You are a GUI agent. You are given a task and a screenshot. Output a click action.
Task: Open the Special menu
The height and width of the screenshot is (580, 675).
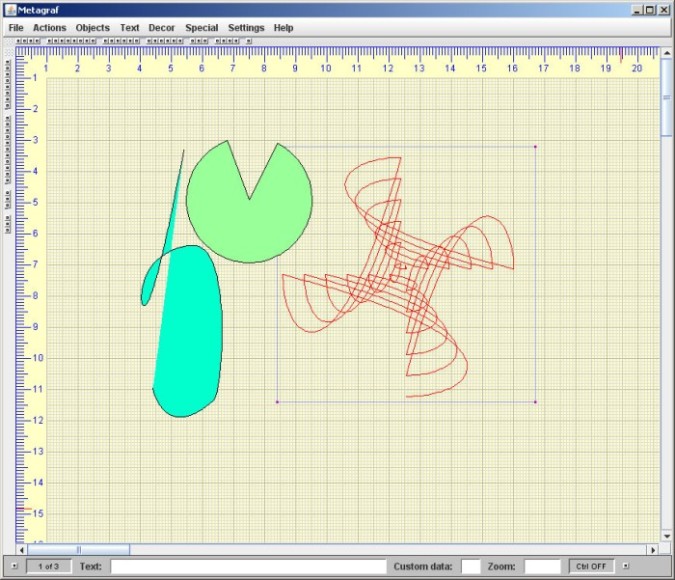tap(201, 28)
